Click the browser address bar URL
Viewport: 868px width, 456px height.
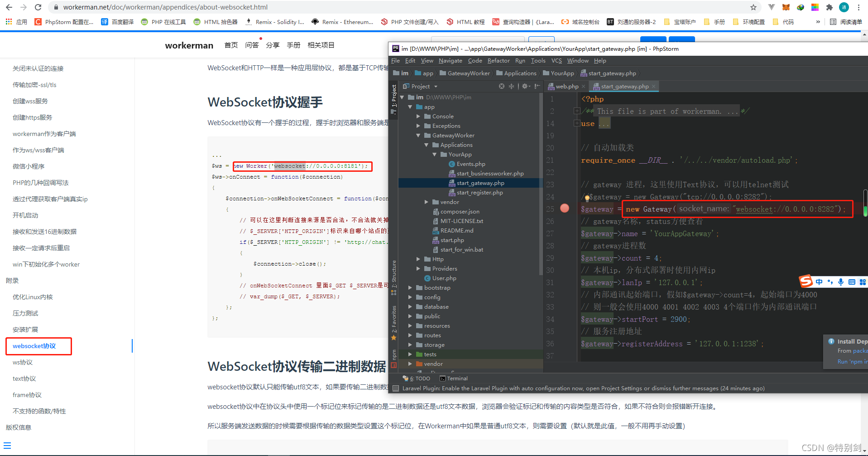tap(165, 7)
